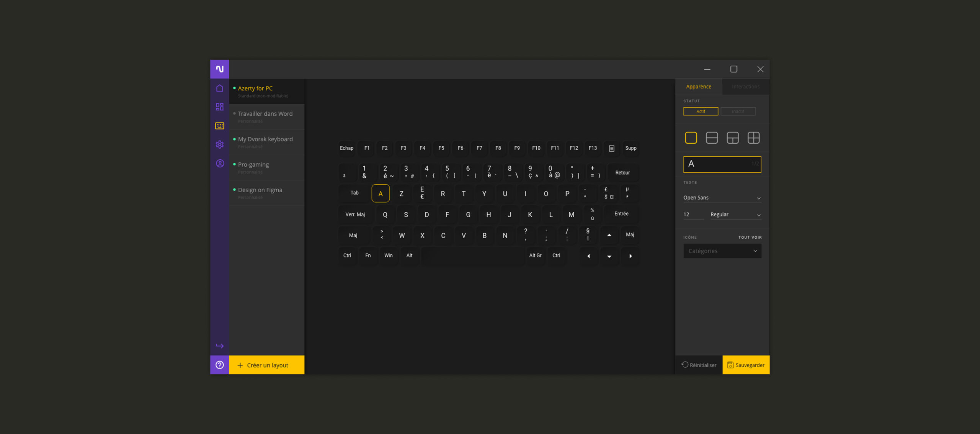Viewport: 980px width, 434px height.
Task: Click the help question mark icon
Action: pyautogui.click(x=219, y=365)
